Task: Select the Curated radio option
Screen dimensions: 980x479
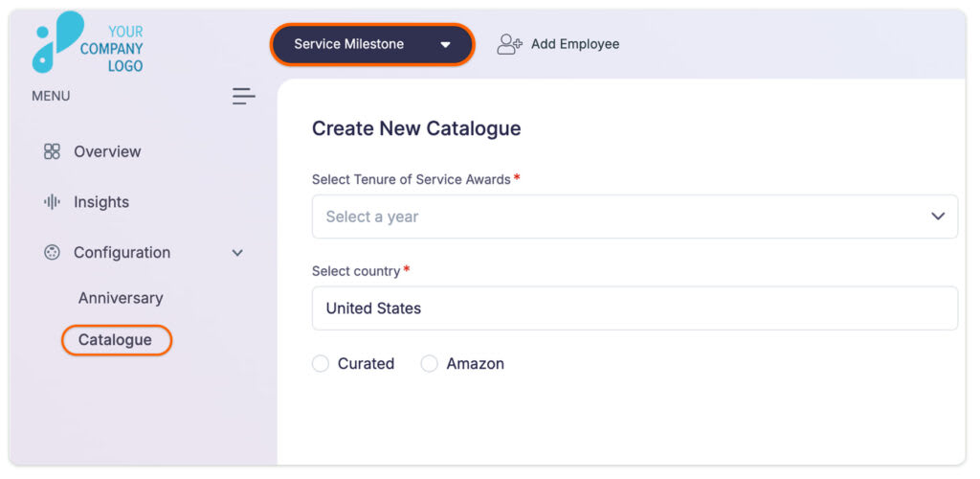Action: (x=321, y=364)
